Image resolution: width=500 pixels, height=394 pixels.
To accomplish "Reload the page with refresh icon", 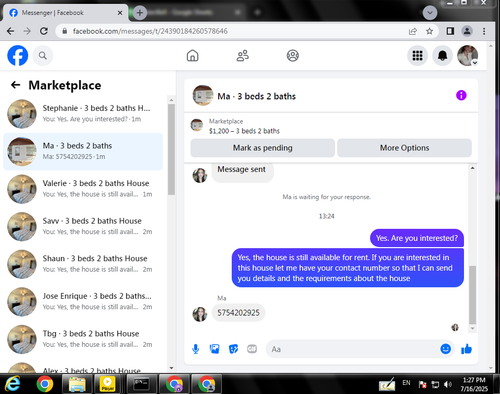I will [x=44, y=31].
